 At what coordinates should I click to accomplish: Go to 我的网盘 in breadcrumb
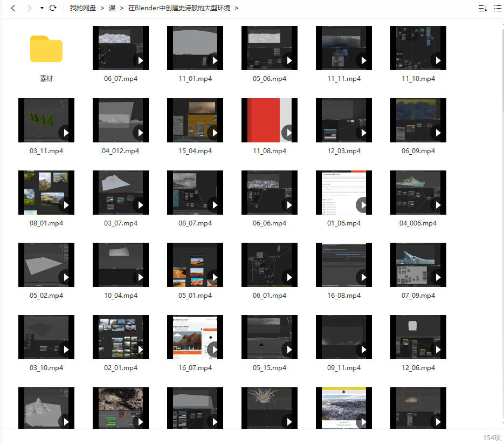pyautogui.click(x=82, y=8)
